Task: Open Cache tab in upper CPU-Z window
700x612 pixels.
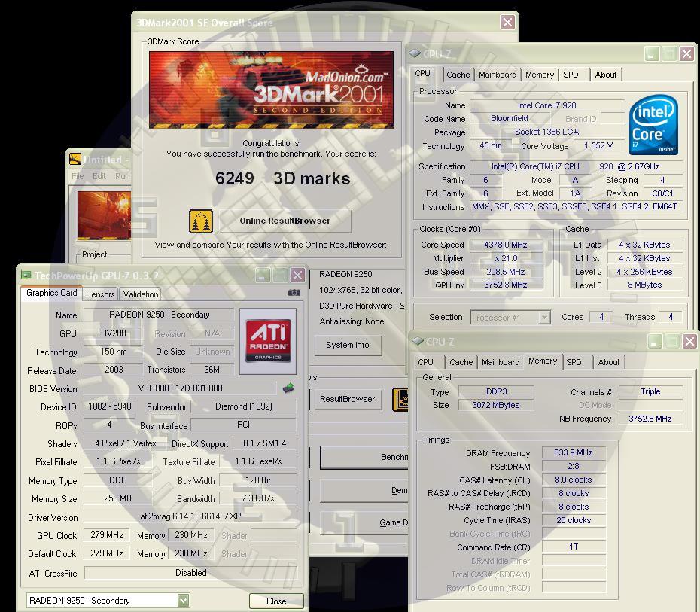Action: coord(458,75)
